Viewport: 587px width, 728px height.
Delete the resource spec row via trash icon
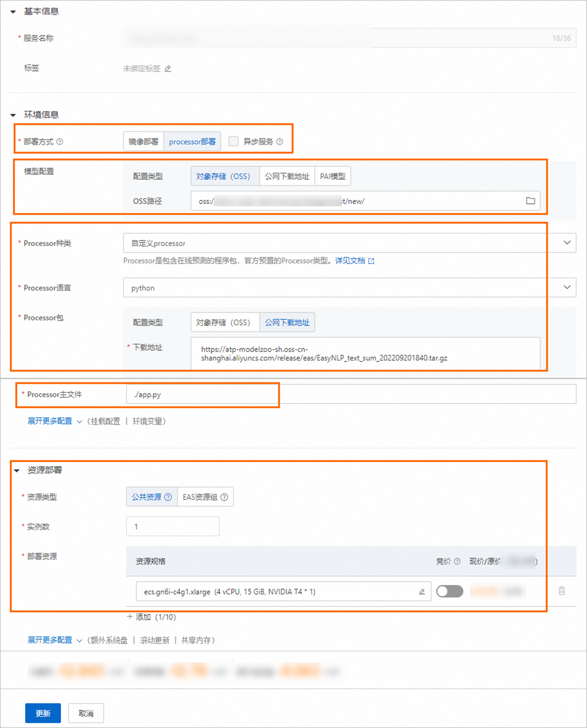tap(562, 591)
